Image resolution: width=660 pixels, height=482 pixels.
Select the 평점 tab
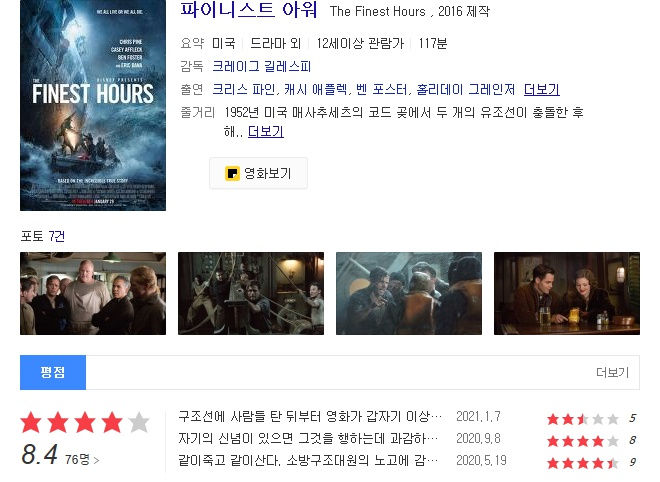(53, 373)
